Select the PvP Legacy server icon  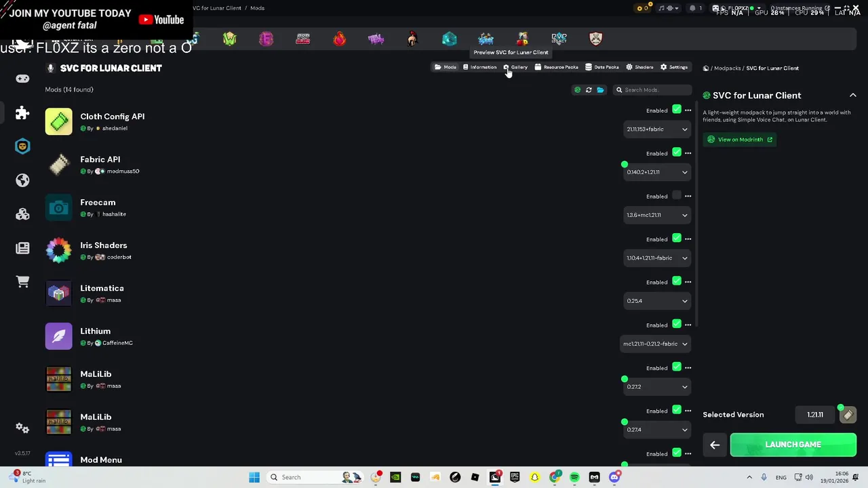pyautogui.click(x=559, y=39)
